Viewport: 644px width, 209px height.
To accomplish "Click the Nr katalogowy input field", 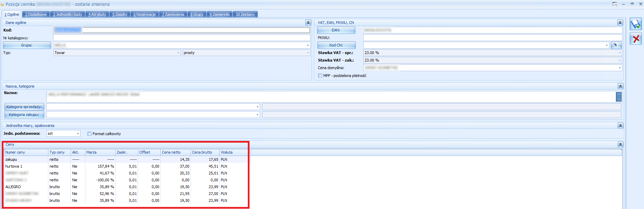I will [181, 38].
